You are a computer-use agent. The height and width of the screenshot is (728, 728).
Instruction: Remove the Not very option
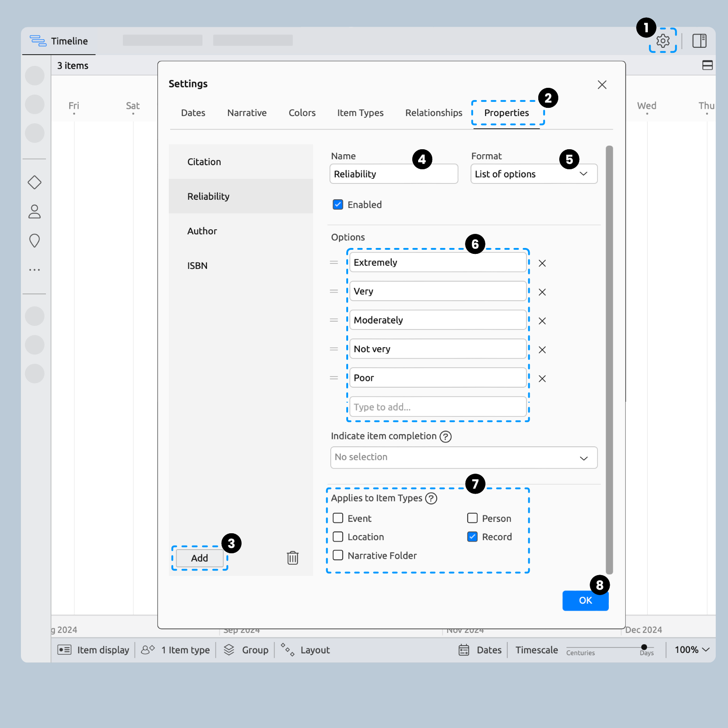(542, 350)
